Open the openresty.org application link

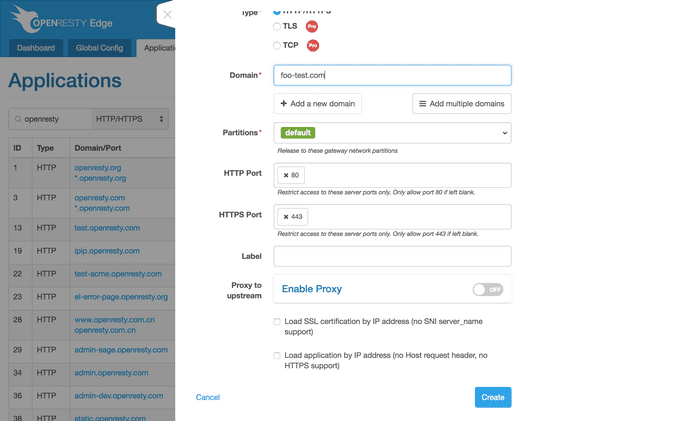(x=98, y=168)
